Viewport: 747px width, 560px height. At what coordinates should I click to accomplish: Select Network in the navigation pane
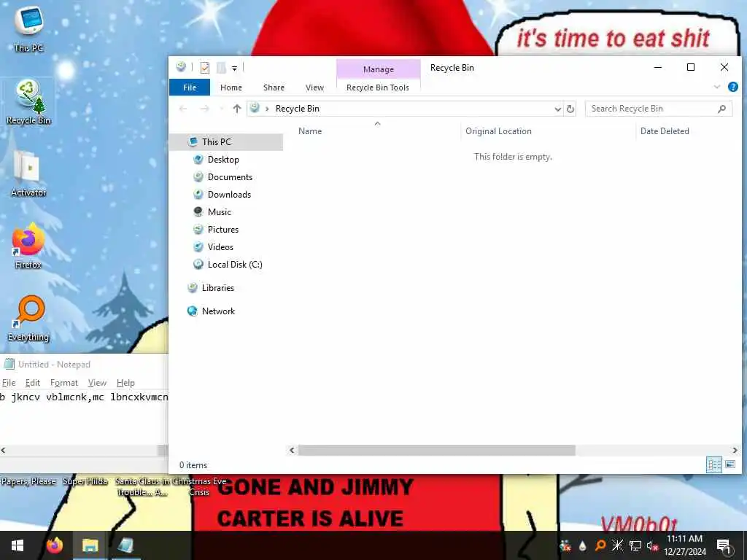[x=218, y=311]
